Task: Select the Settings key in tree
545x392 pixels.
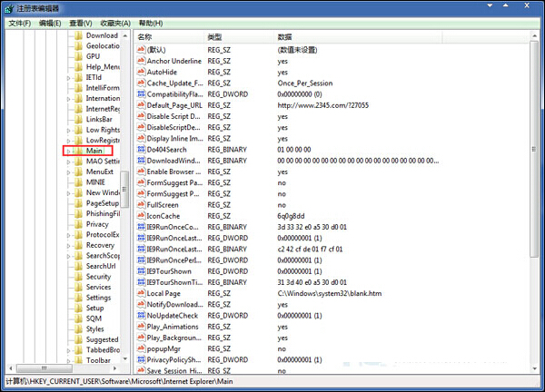Action: tap(98, 298)
